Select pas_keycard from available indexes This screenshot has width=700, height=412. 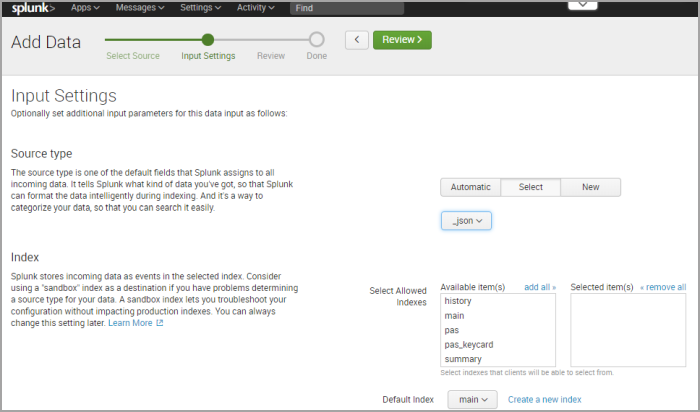click(x=469, y=345)
